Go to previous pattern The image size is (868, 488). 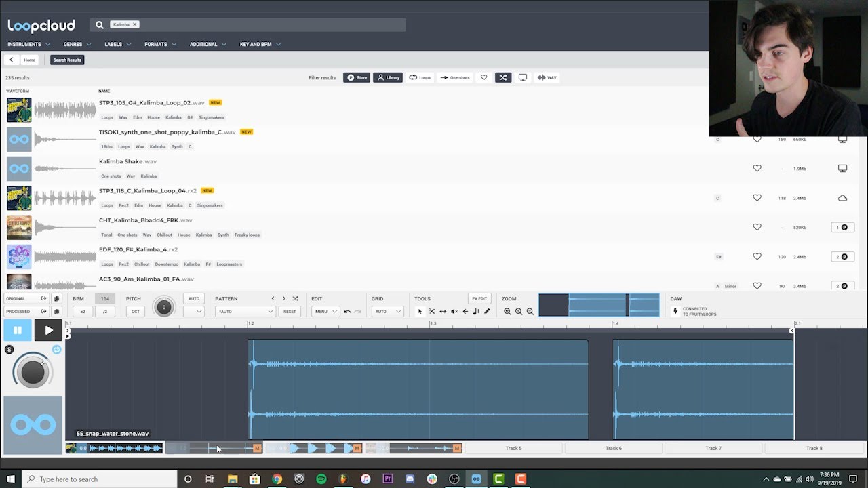click(x=273, y=299)
